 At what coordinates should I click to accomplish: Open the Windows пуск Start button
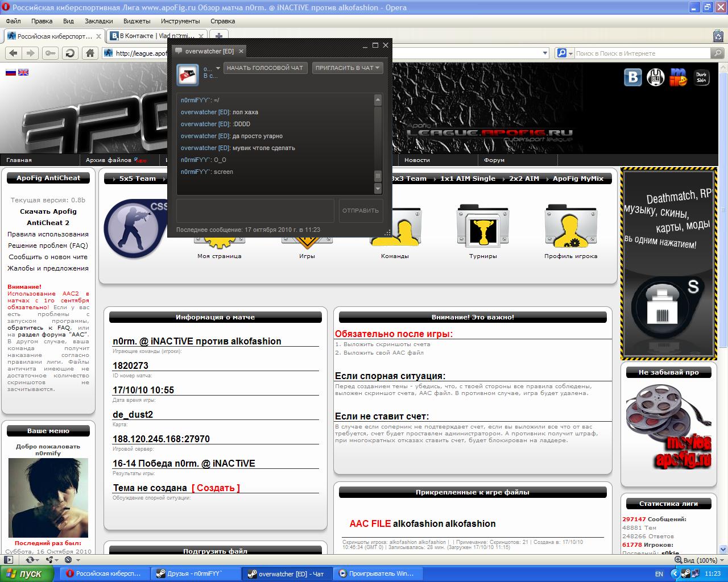tap(27, 573)
